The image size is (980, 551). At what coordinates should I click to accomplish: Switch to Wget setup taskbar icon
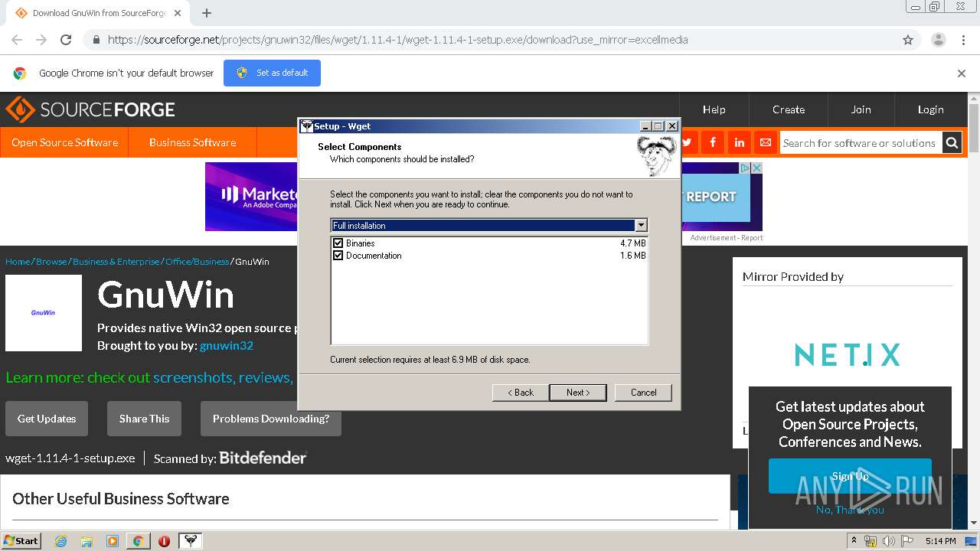tap(190, 541)
